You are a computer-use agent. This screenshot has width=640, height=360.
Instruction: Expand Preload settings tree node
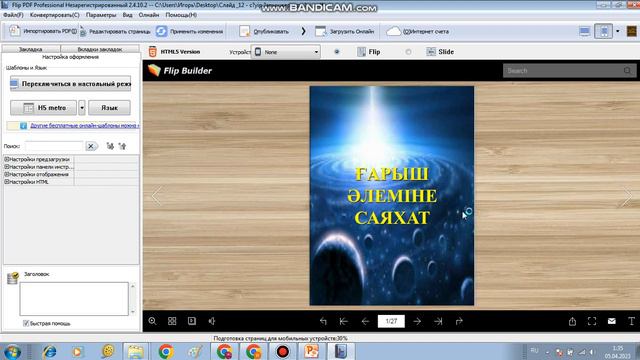[x=7, y=159]
